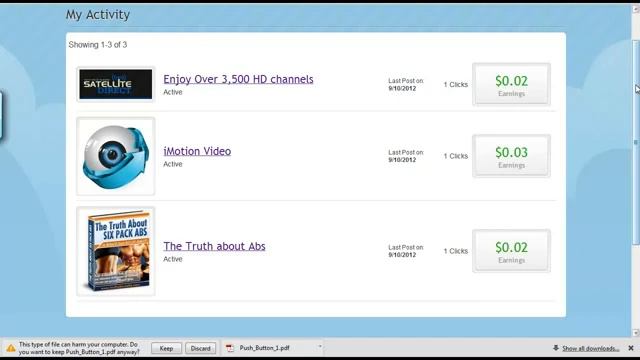Image resolution: width=640 pixels, height=360 pixels.
Task: Click the download arrow icon beside Show all downloads
Action: [556, 348]
